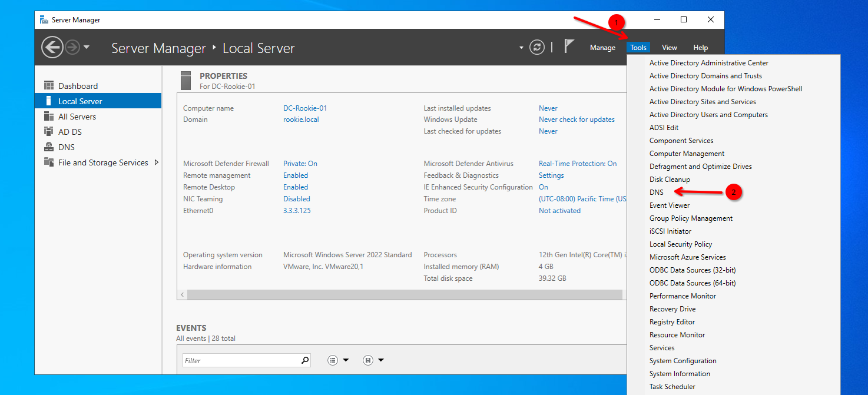Expand File and Storage Services arrow
The image size is (868, 395).
pyautogui.click(x=156, y=162)
